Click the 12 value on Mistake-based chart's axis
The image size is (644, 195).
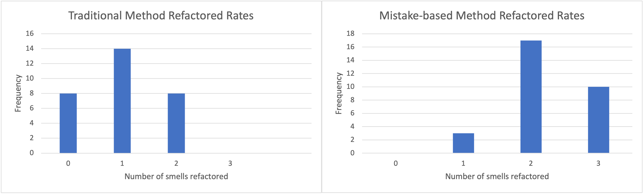(x=351, y=73)
